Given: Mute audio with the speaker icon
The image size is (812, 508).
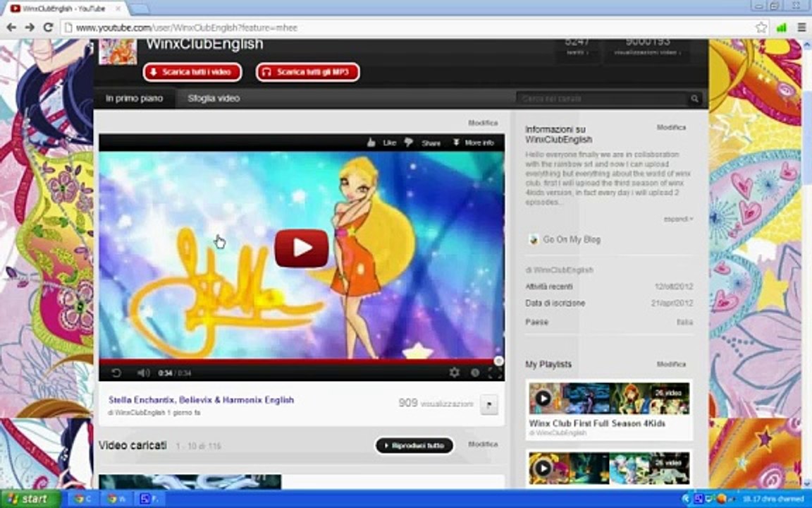Looking at the screenshot, I should tap(143, 373).
